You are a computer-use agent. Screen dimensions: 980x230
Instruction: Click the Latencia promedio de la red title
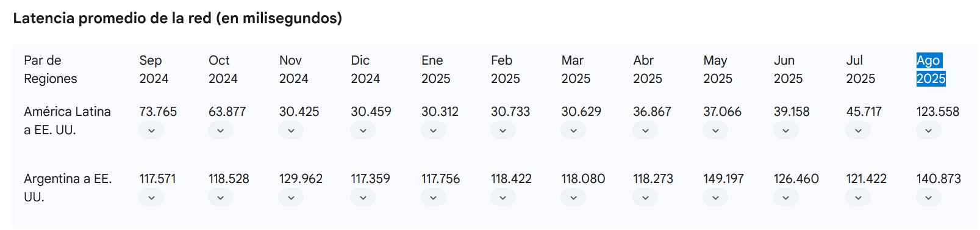(x=177, y=18)
